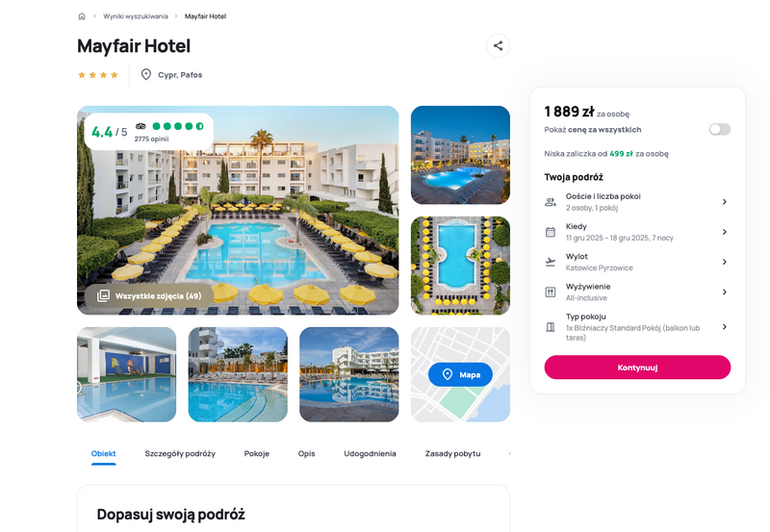Click the share icon button
This screenshot has height=532, width=770.
point(498,45)
